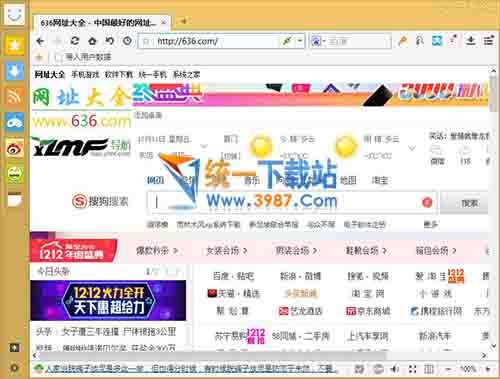Open RSS feed icon in sidebar

coord(14,96)
